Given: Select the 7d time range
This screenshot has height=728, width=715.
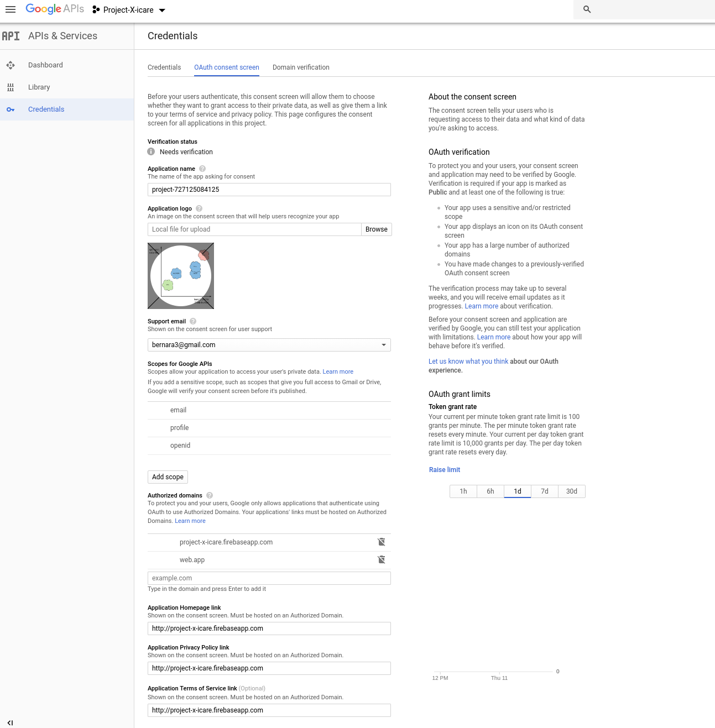Looking at the screenshot, I should (x=545, y=491).
